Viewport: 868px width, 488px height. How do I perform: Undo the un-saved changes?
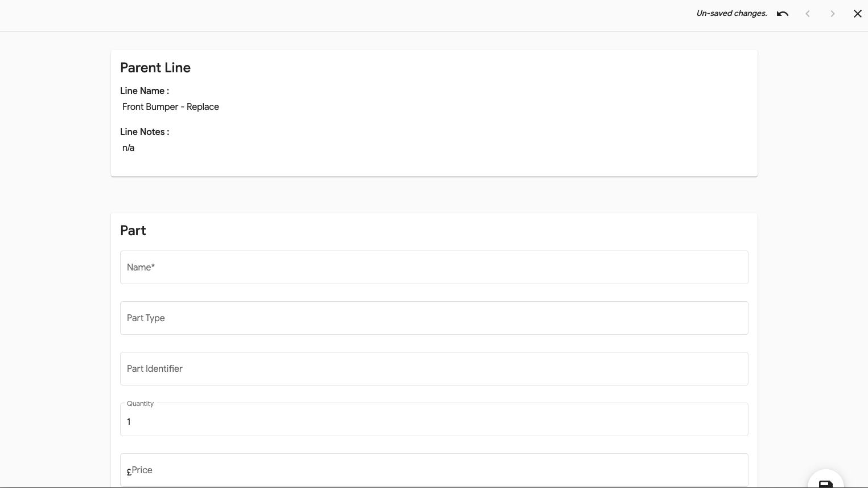point(783,14)
